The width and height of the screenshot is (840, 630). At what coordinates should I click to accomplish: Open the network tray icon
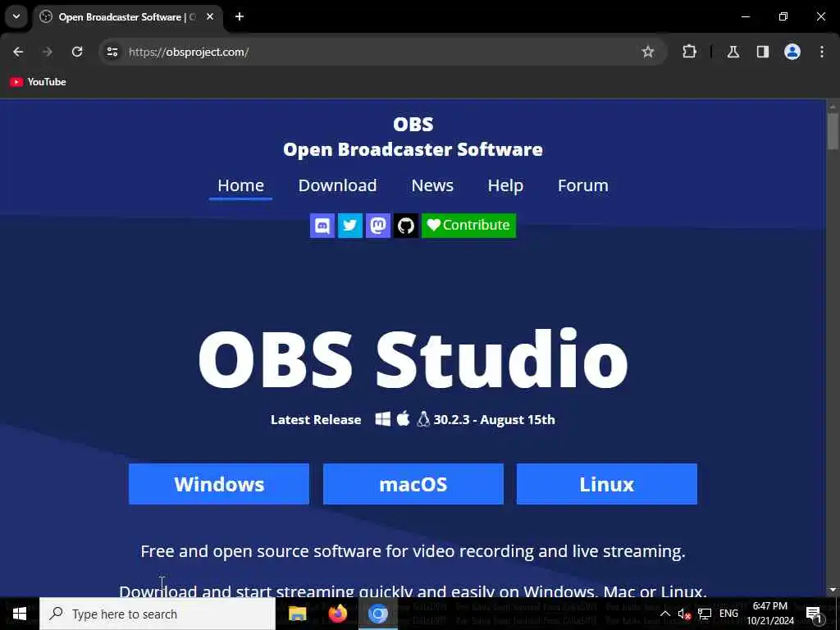(705, 614)
